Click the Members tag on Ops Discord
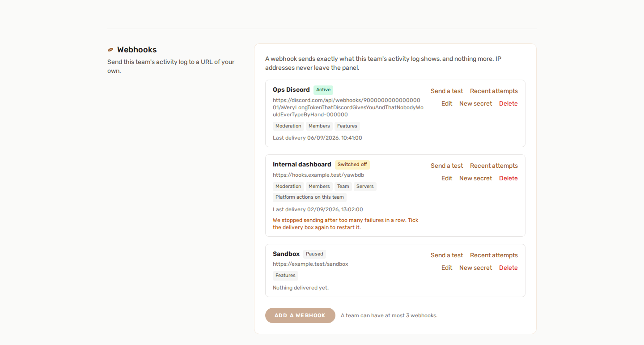Image resolution: width=644 pixels, height=345 pixels. tap(319, 126)
